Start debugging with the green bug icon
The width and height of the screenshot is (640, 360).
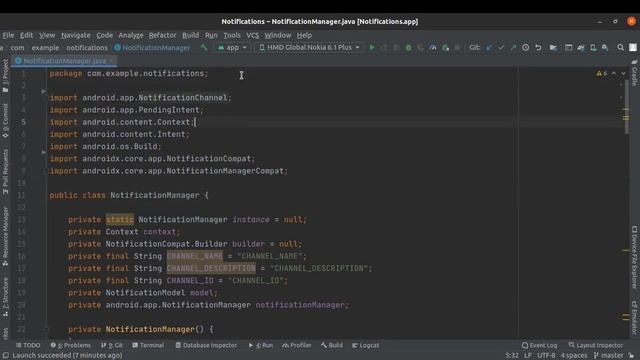(x=408, y=48)
